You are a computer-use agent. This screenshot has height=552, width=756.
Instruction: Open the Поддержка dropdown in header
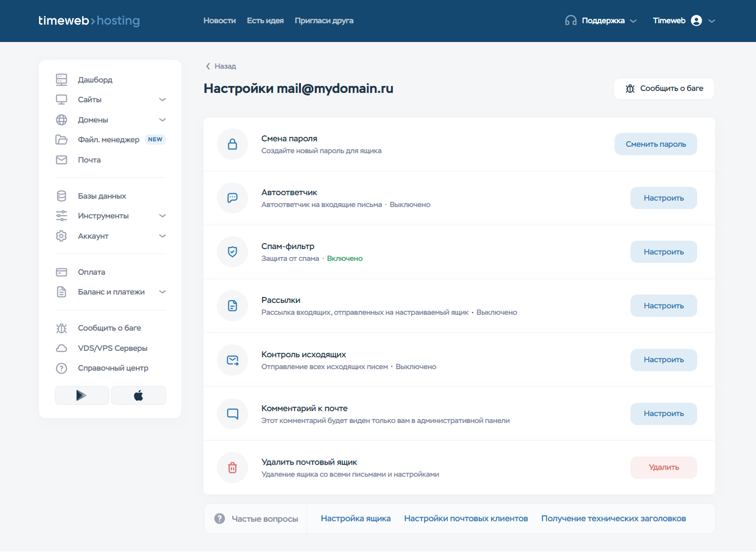tap(608, 21)
